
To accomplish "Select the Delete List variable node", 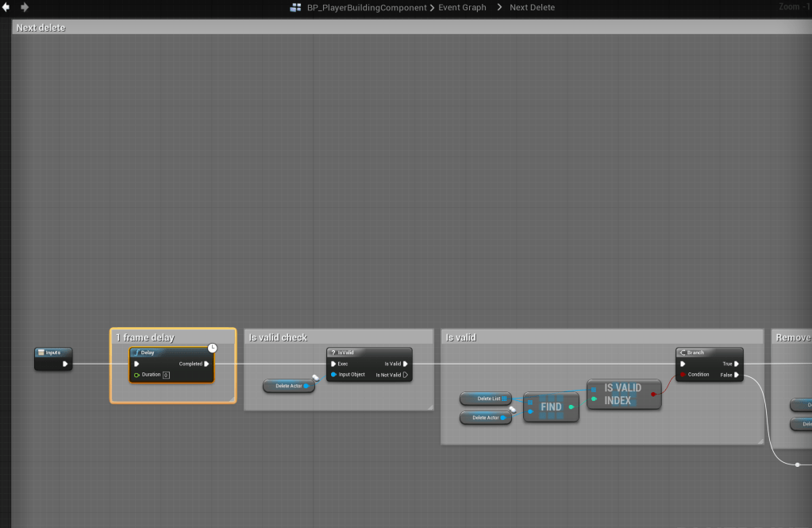I will coord(486,399).
